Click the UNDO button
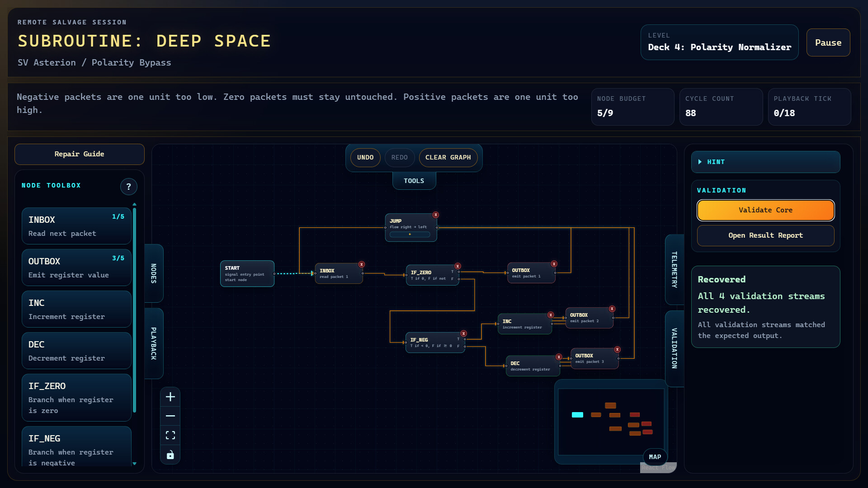868x488 pixels. pos(365,157)
